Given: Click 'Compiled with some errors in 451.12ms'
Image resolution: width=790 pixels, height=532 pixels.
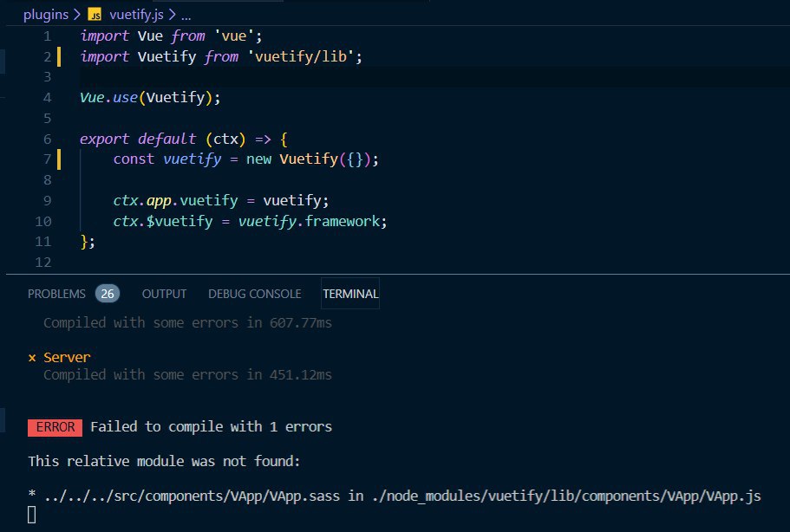Looking at the screenshot, I should click(187, 375).
